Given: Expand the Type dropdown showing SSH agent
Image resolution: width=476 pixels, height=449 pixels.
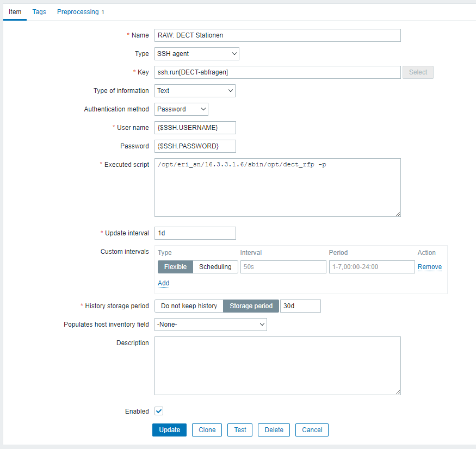Looking at the screenshot, I should coord(196,54).
